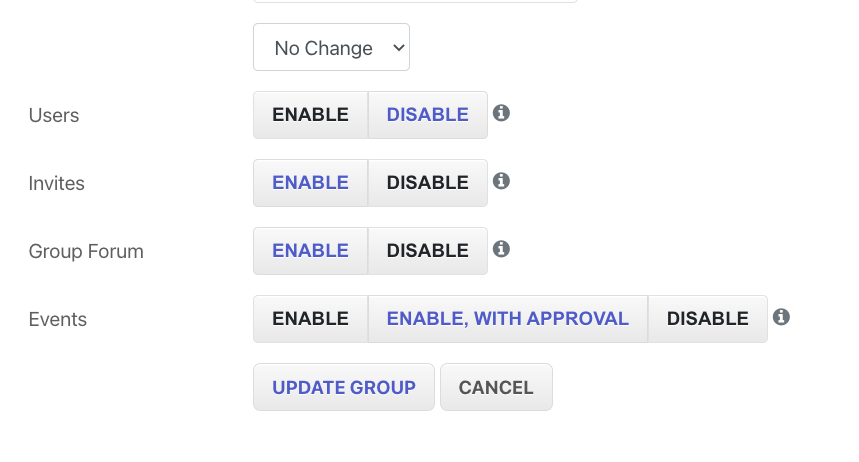Click the Events row label
This screenshot has width=859, height=462.
pos(58,320)
